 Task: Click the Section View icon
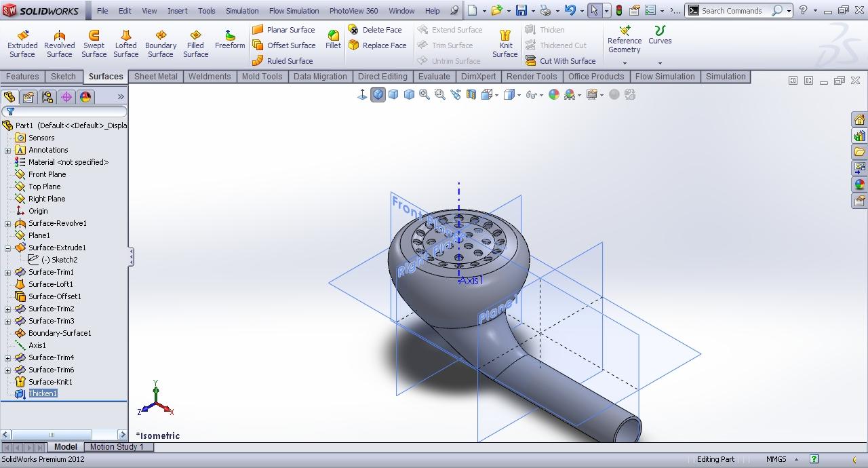click(471, 95)
